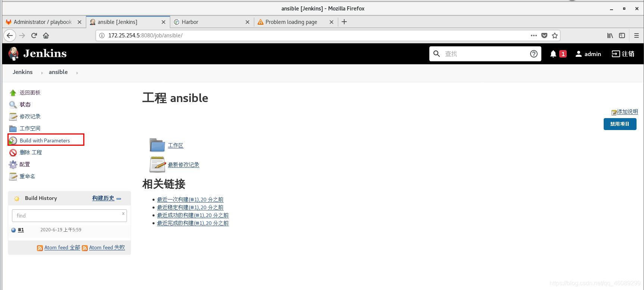
Task: Close the Problem loading page tab
Action: [331, 22]
